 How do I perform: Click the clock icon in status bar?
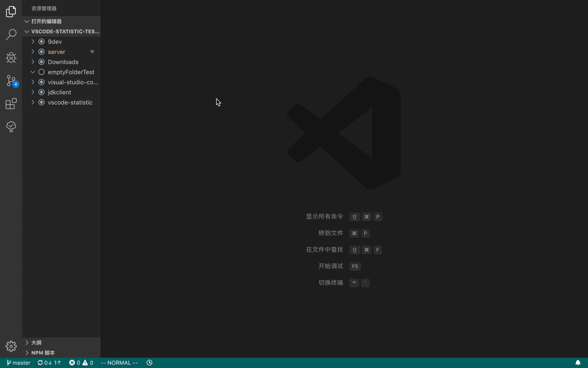(149, 363)
